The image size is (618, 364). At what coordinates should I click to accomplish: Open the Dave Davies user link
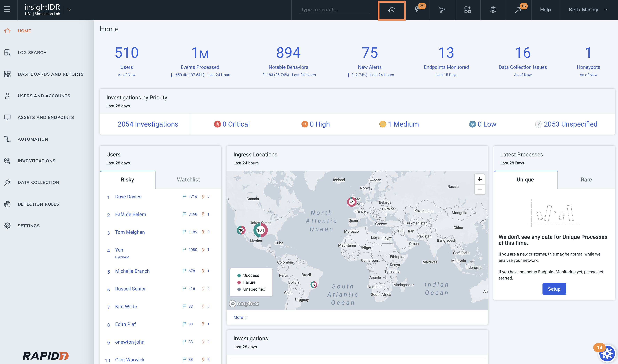tap(128, 197)
